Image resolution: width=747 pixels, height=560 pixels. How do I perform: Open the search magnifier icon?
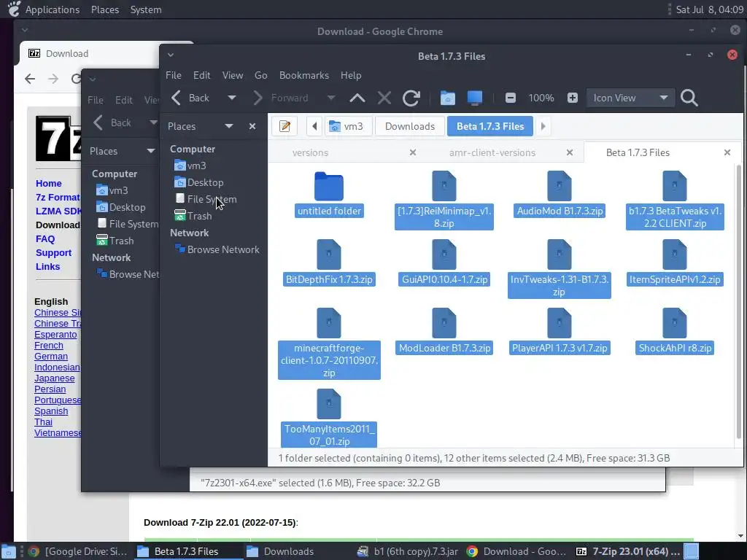pos(689,98)
